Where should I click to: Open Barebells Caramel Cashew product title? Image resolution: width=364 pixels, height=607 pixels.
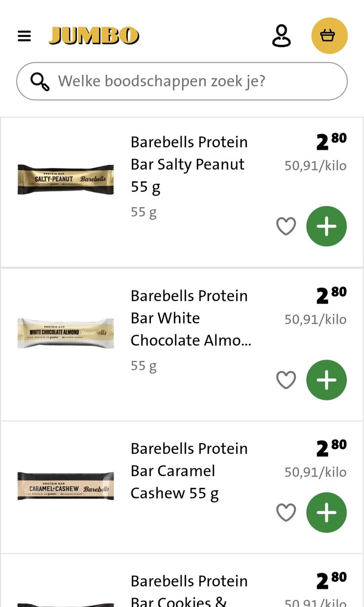tap(189, 470)
